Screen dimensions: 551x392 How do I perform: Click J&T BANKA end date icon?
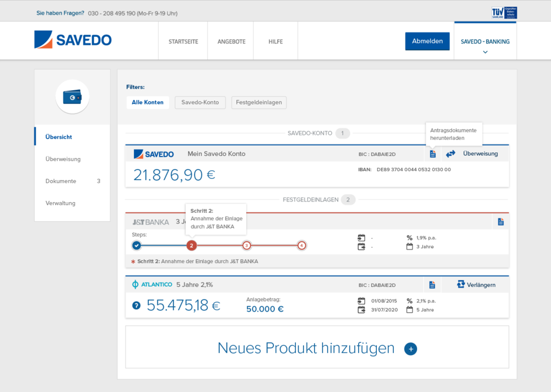coord(361,247)
